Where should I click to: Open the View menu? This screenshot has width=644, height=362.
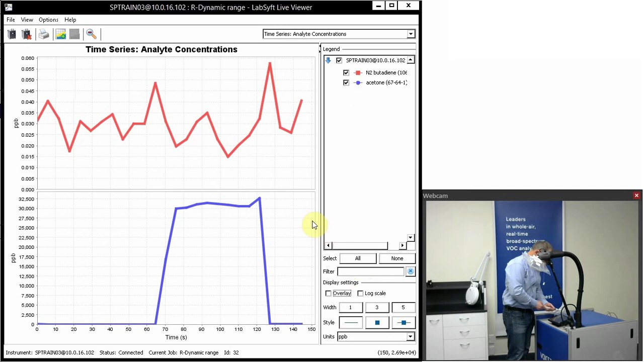(27, 20)
